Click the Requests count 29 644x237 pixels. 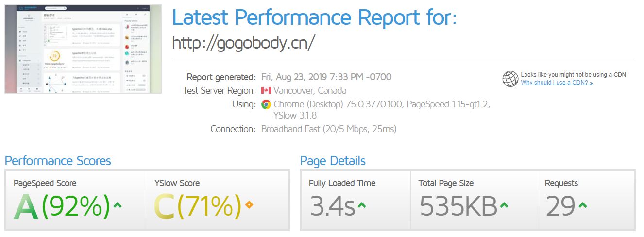(560, 206)
